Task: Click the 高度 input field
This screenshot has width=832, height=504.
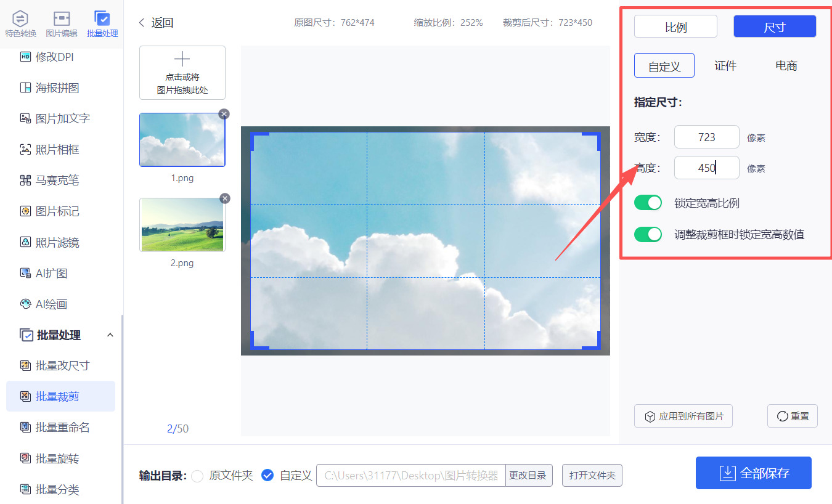Action: [707, 168]
